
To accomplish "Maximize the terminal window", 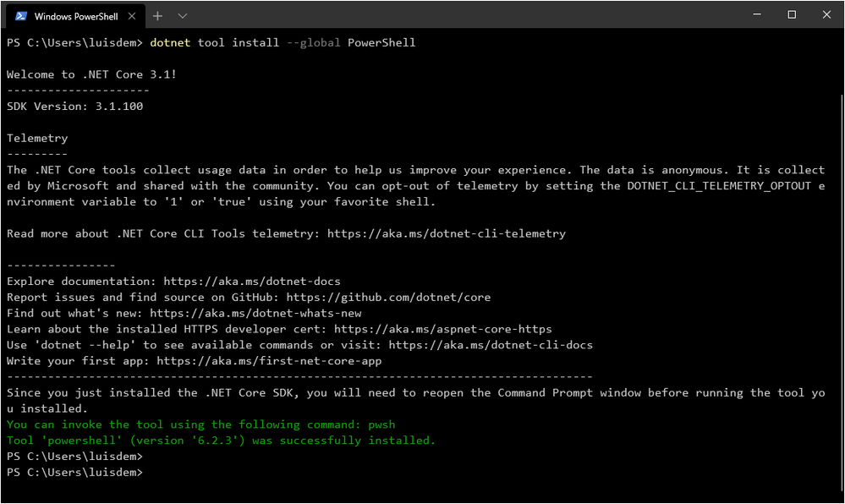I will coord(792,14).
